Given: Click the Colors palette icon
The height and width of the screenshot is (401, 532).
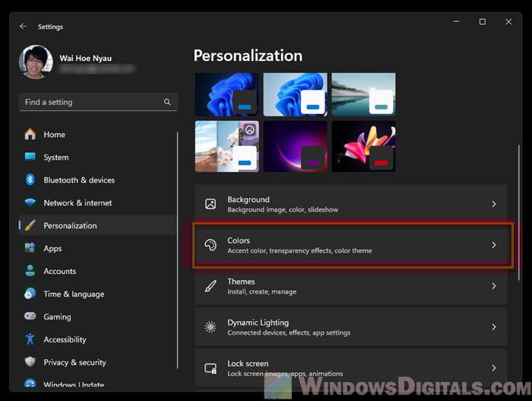Looking at the screenshot, I should tap(211, 245).
